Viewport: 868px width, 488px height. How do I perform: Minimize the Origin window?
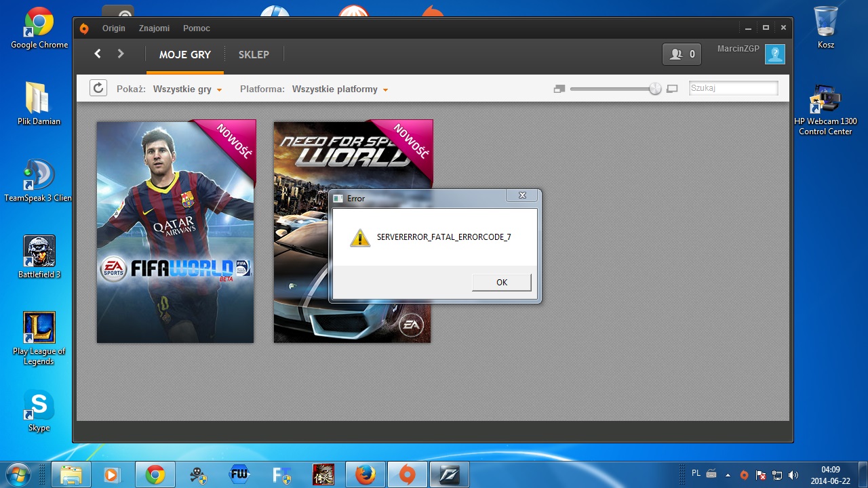click(748, 28)
